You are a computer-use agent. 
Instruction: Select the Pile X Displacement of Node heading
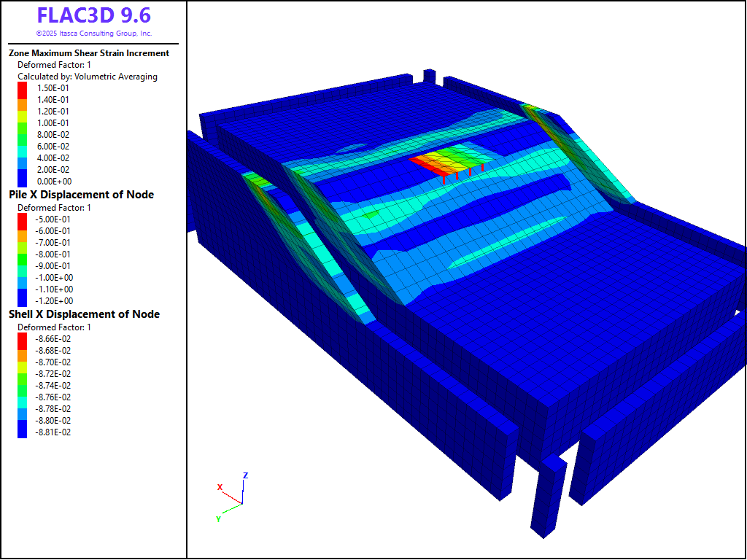tap(81, 194)
